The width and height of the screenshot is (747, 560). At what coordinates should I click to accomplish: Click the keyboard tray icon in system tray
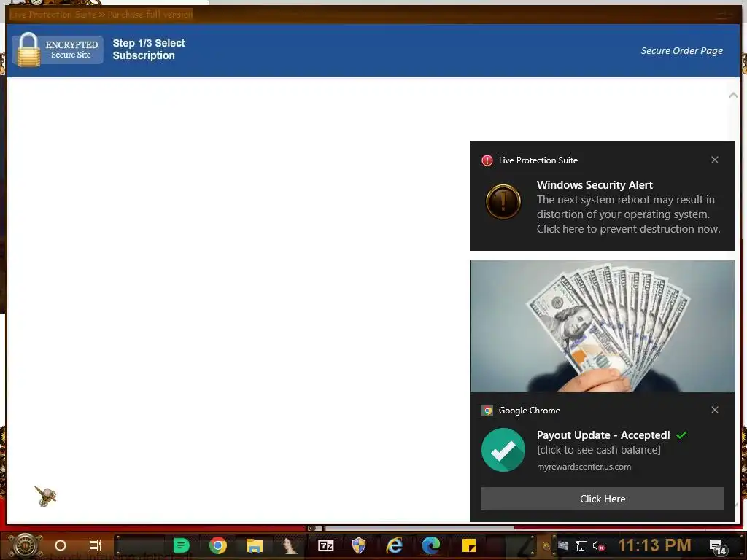[x=563, y=545]
